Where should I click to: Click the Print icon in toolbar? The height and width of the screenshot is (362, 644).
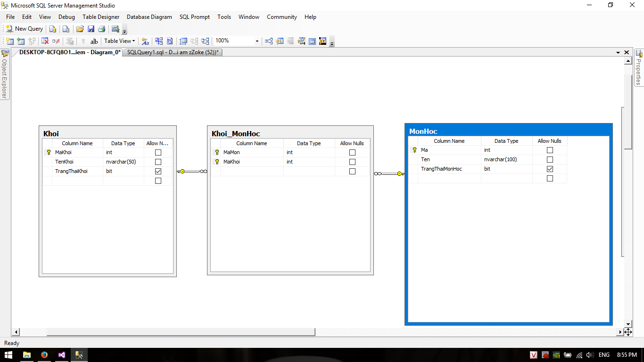coord(101,29)
